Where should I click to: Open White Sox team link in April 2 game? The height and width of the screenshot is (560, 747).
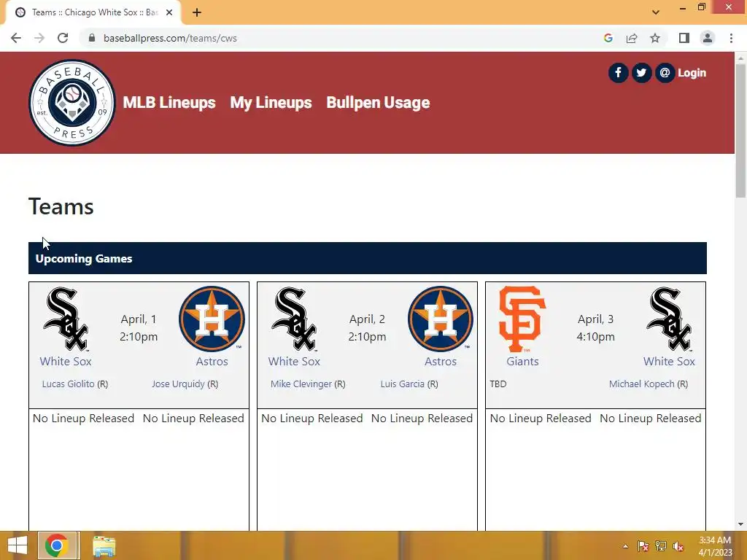[x=294, y=362]
